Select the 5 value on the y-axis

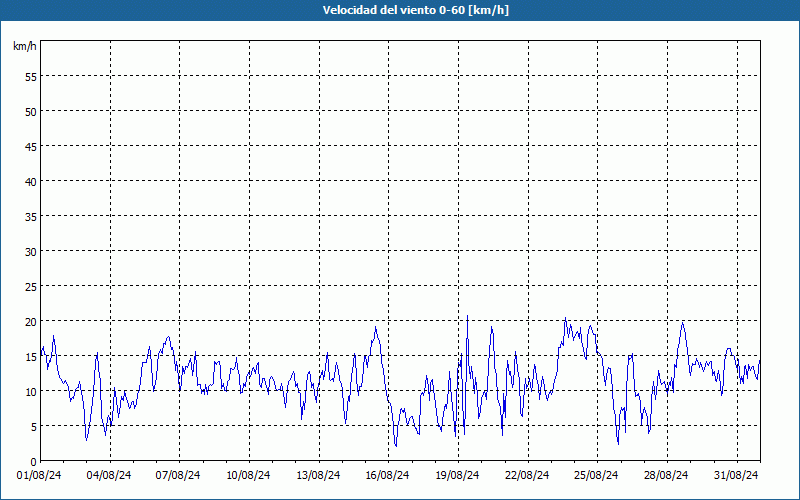34,427
